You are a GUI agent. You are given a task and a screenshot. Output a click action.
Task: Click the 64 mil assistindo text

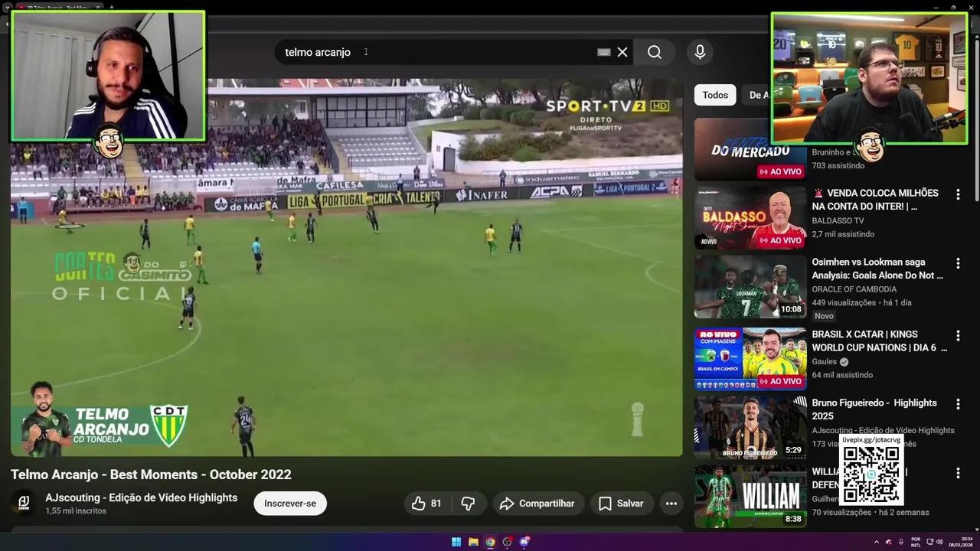[x=842, y=375]
